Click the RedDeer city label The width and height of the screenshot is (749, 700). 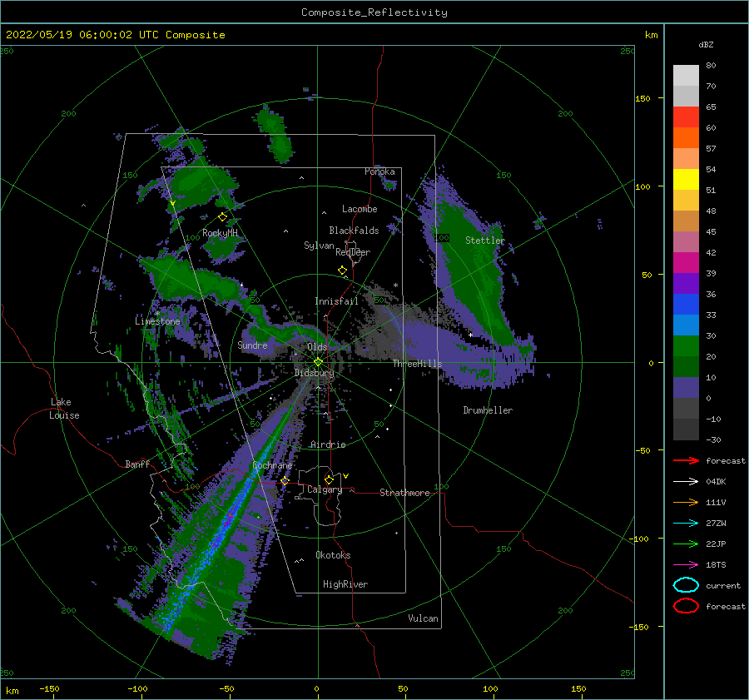click(353, 252)
